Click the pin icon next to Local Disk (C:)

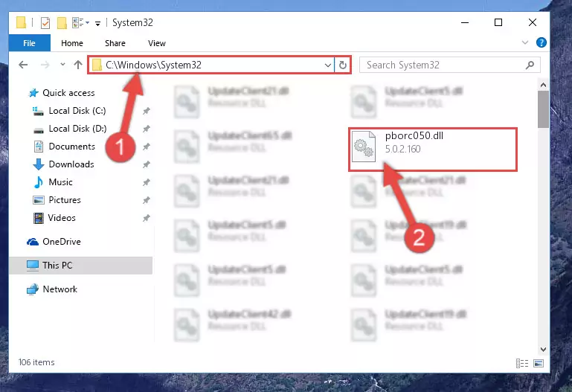147,111
